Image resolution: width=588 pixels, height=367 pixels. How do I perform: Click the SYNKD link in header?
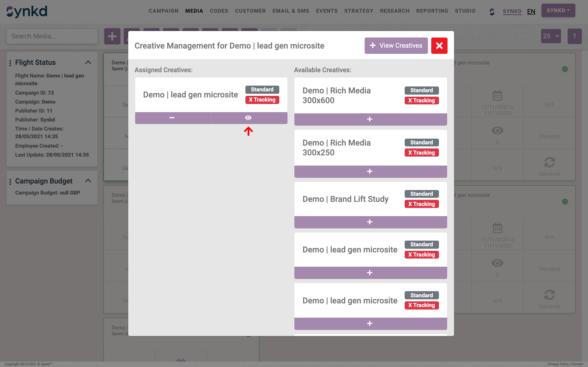click(512, 11)
